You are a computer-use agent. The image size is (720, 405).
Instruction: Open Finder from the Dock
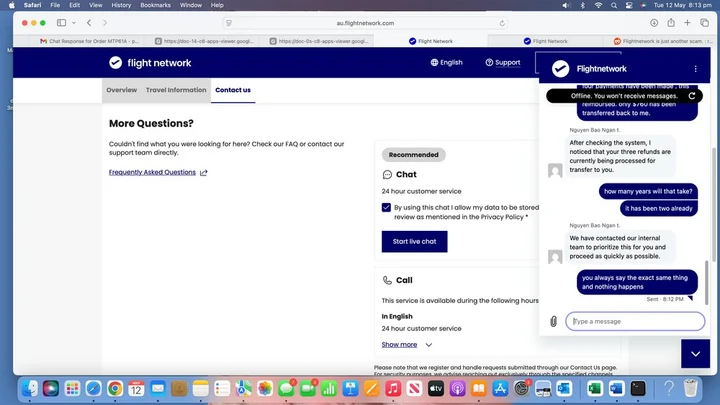30,388
